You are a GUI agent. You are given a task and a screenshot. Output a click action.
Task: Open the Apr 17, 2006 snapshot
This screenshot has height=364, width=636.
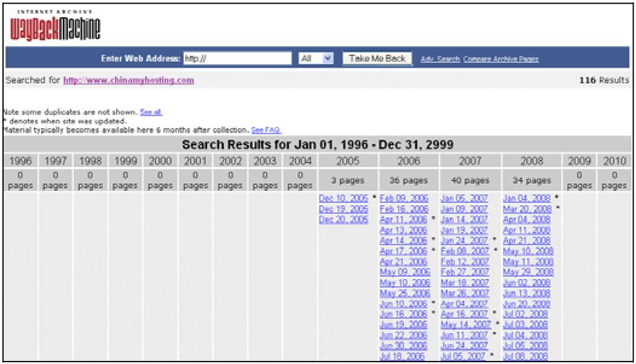point(404,251)
